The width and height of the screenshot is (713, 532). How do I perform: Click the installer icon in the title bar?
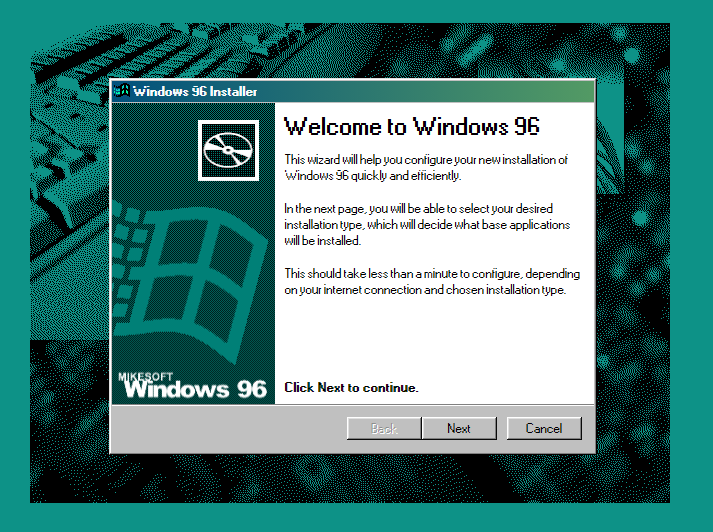pos(122,91)
